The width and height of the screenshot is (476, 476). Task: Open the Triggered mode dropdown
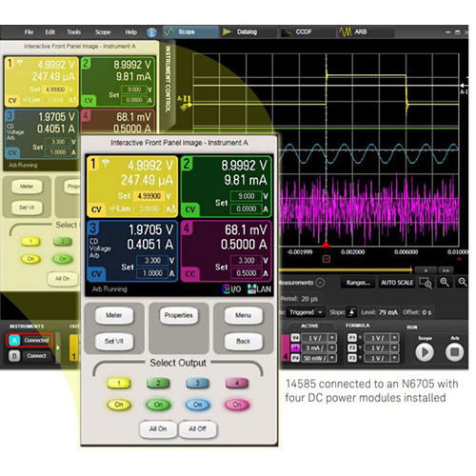pos(306,312)
